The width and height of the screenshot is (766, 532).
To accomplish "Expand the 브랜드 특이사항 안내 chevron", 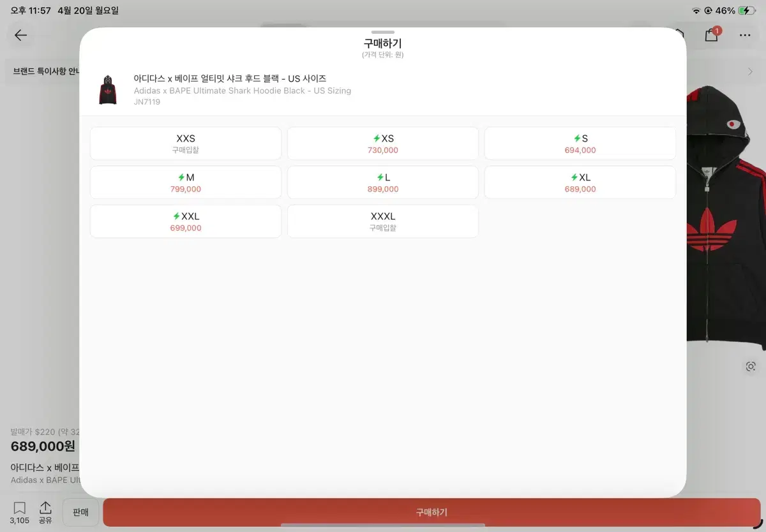I will coord(750,71).
